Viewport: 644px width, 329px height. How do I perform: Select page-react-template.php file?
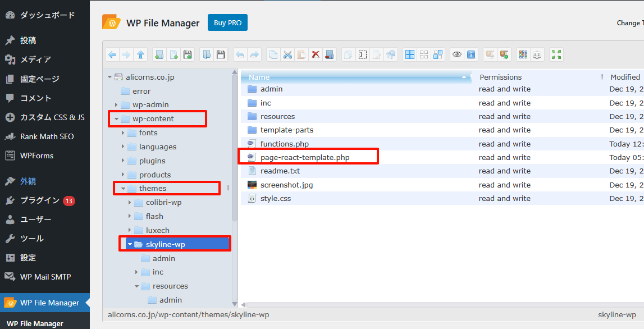(304, 158)
